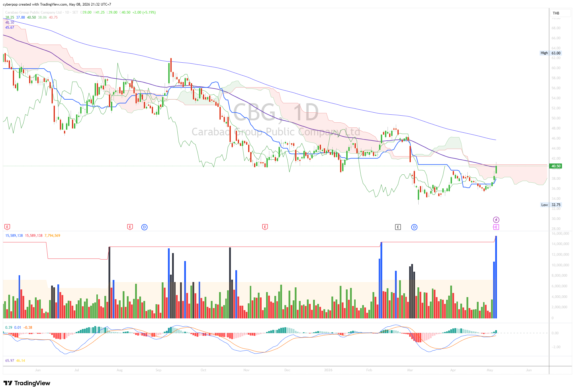Select the current price label 40.50 on axis

point(556,166)
